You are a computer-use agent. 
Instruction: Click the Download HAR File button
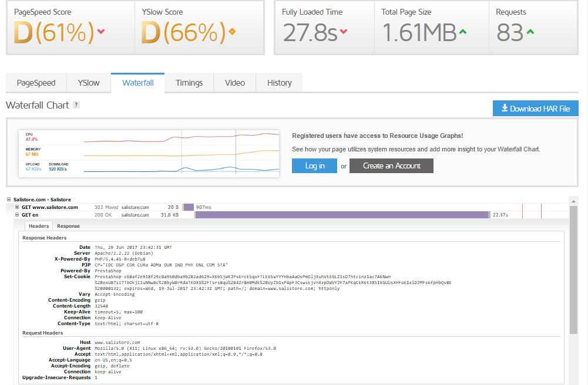[x=535, y=109]
